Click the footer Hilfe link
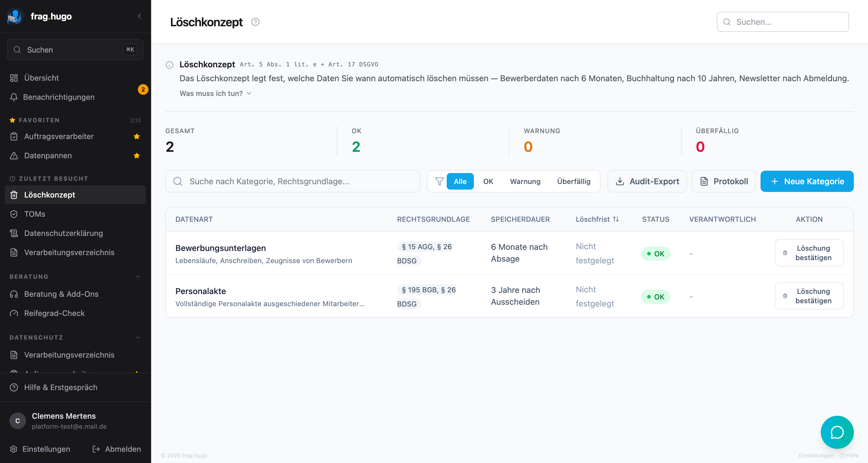Viewport: 868px width, 463px height. [849, 455]
